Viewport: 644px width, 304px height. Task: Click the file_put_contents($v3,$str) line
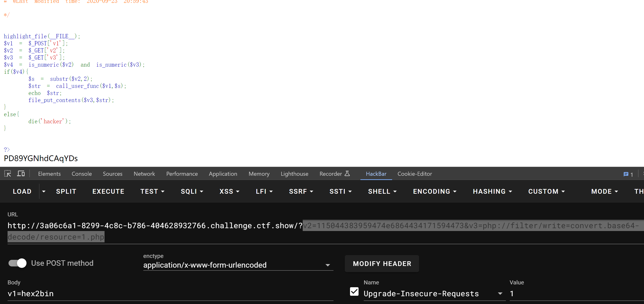(71, 100)
